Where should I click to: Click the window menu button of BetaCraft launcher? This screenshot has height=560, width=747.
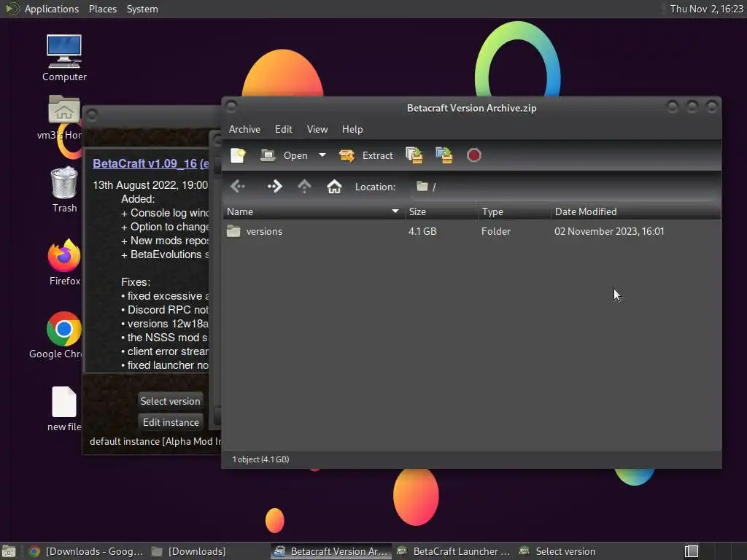[x=92, y=114]
